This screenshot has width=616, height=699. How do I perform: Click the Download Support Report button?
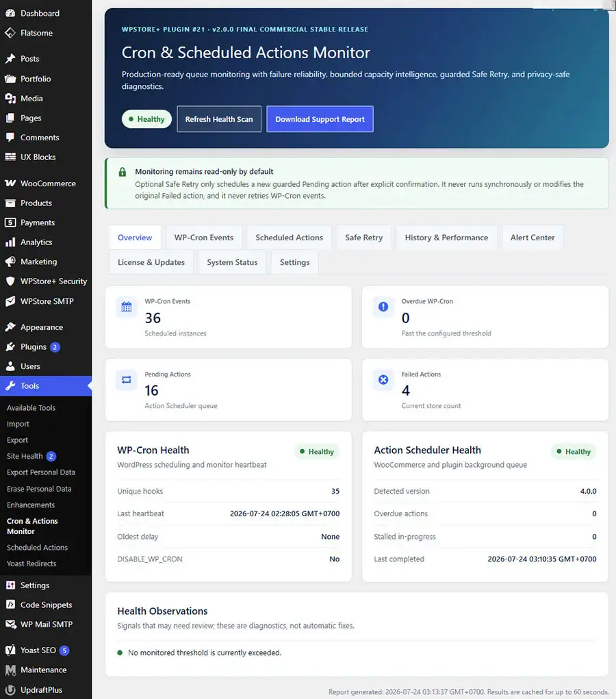coord(320,119)
